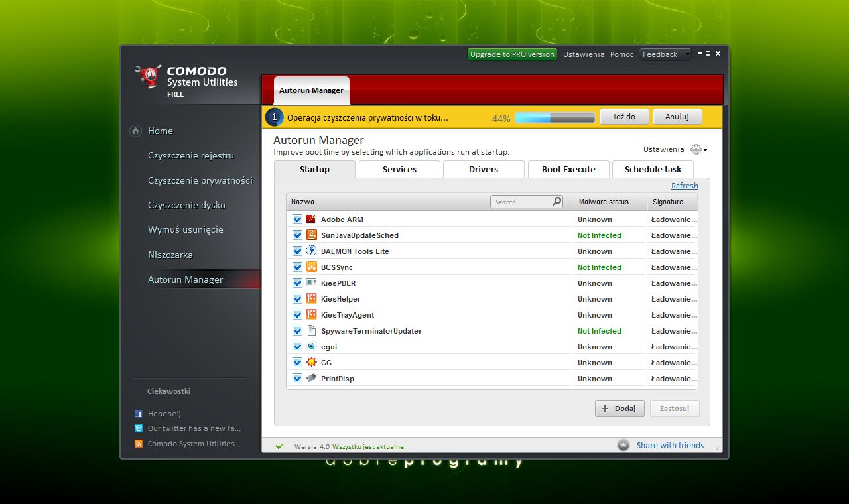Image resolution: width=849 pixels, height=504 pixels.
Task: Toggle the BCSSync checkbox
Action: pyautogui.click(x=297, y=267)
